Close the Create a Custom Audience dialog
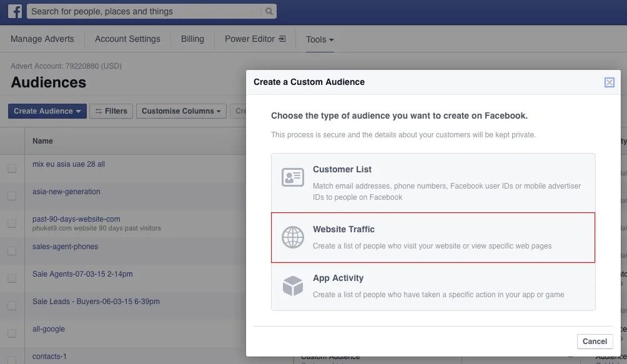 click(609, 82)
